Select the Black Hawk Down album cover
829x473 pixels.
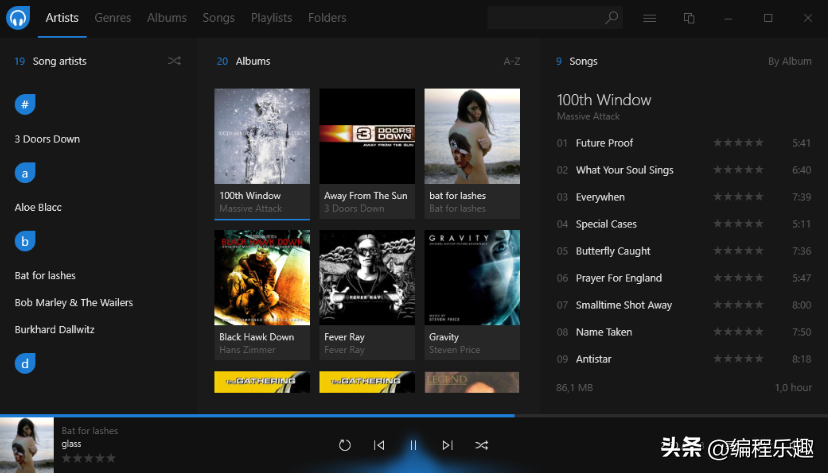262,277
